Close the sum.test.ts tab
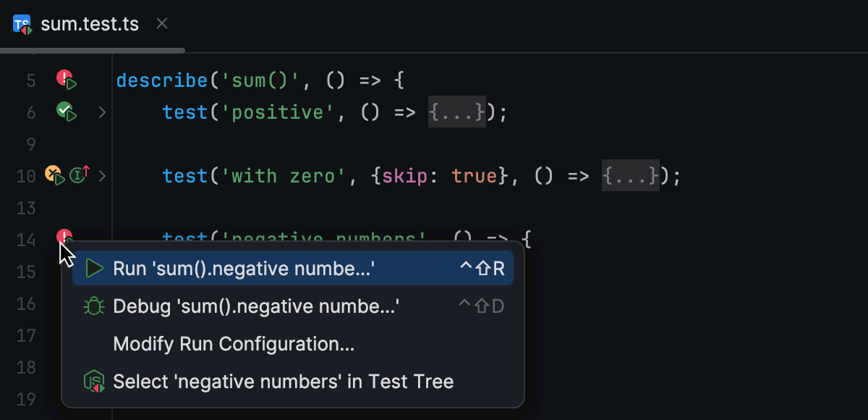This screenshot has height=420, width=868. pyautogui.click(x=162, y=24)
